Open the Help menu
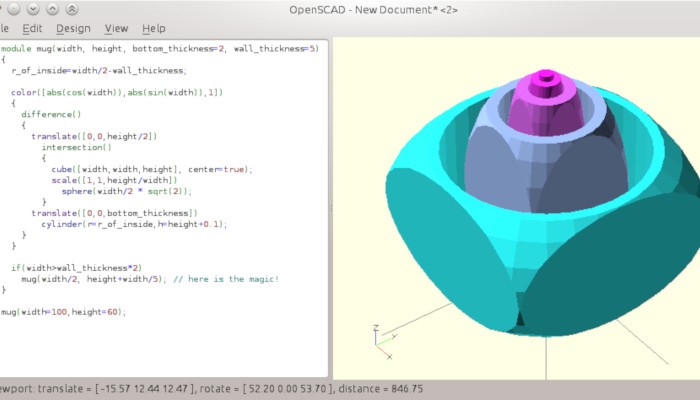 coord(154,29)
